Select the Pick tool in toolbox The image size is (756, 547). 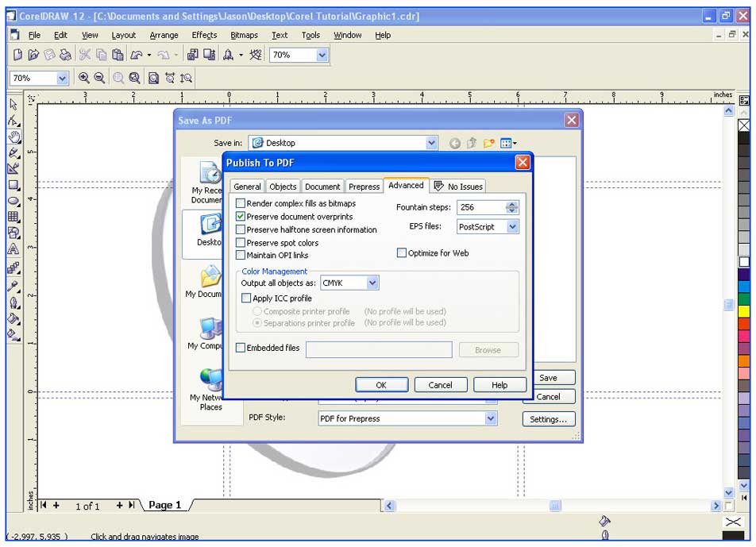click(13, 104)
